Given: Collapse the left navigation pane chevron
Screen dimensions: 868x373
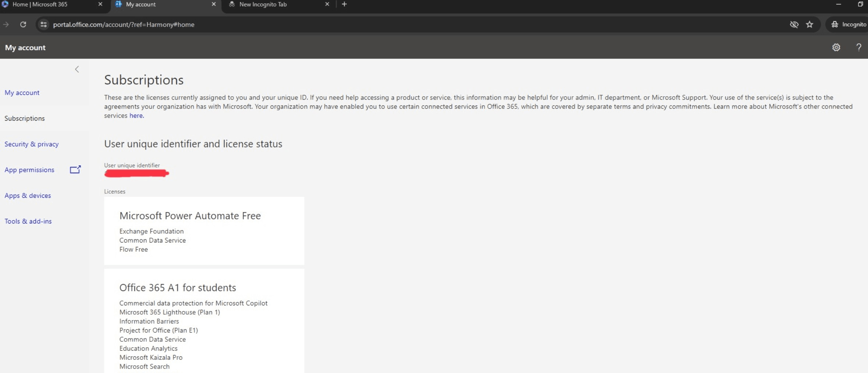Looking at the screenshot, I should (77, 69).
